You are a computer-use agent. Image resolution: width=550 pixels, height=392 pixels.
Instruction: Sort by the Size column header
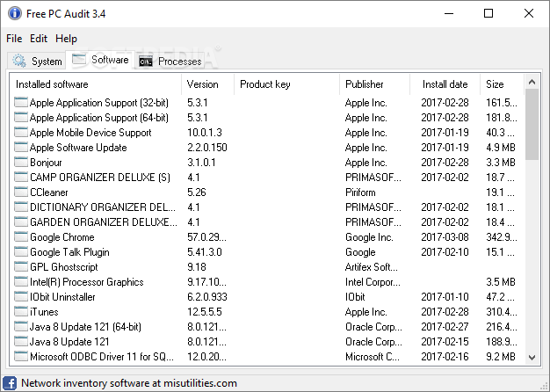point(502,84)
